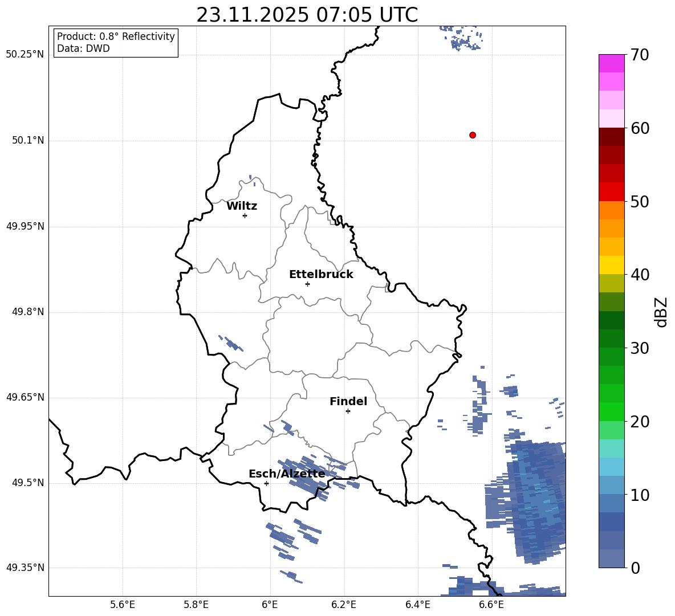Click the 50.1°N latitude label
The image size is (675, 616).
pos(28,141)
